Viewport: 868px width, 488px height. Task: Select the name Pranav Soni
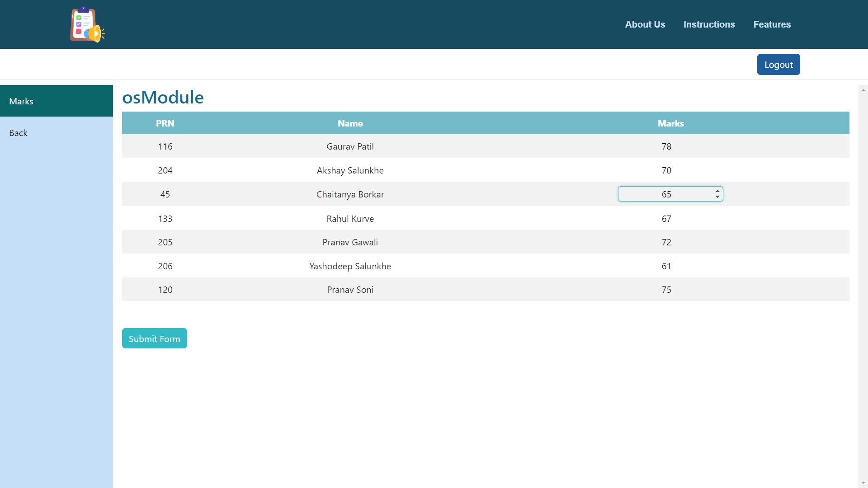click(350, 290)
